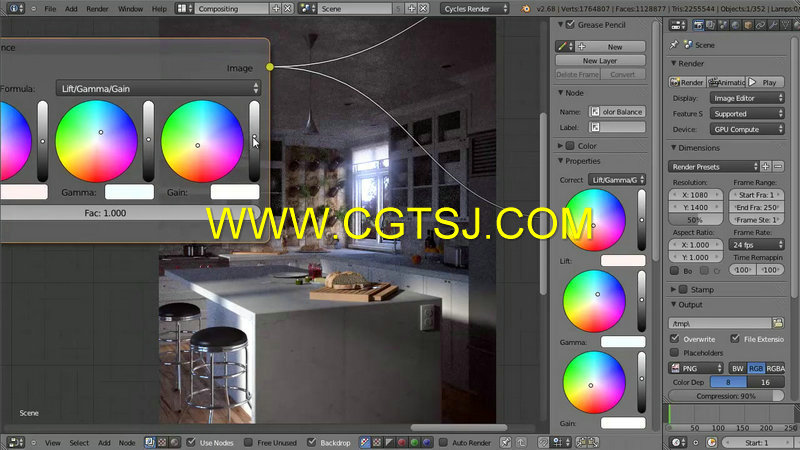The image size is (800, 450).
Task: Enable the Auto Render checkbox
Action: point(443,442)
